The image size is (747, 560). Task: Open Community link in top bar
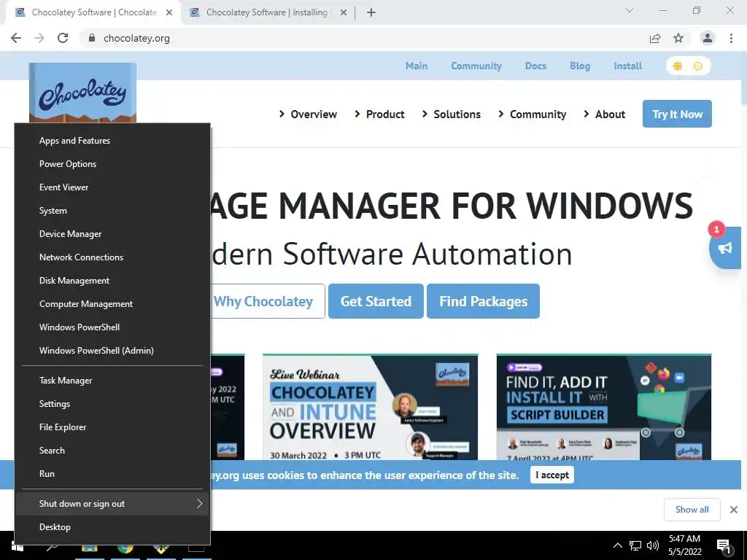[x=476, y=66]
